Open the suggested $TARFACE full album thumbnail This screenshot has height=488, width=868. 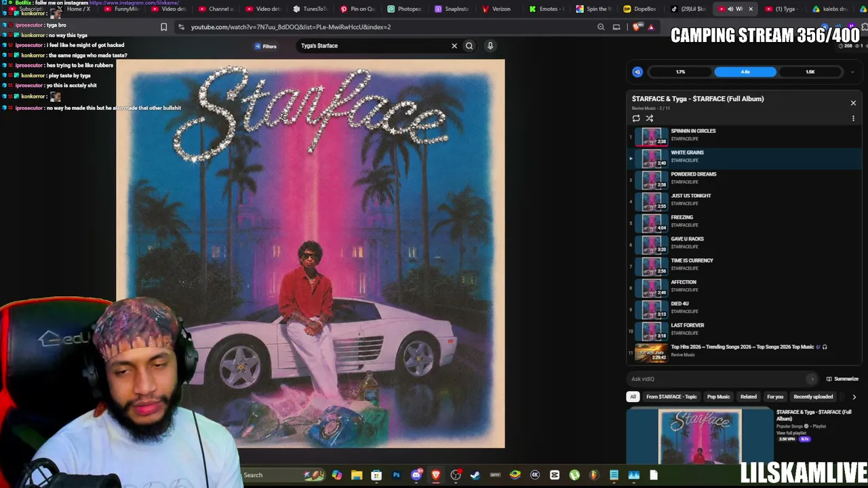coord(699,437)
